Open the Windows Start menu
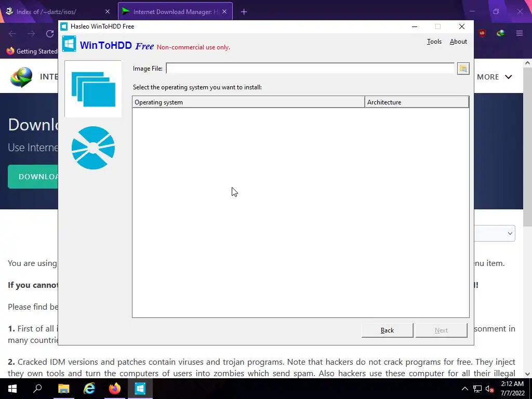532x399 pixels. coord(12,389)
